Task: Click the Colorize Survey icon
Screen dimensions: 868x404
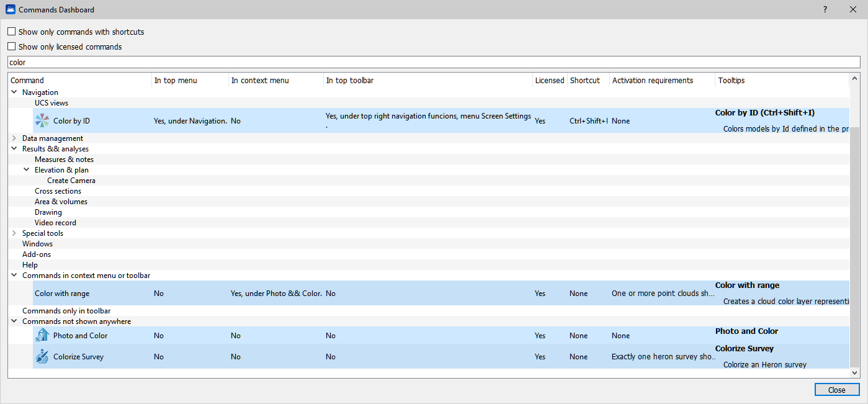Action: pos(42,357)
